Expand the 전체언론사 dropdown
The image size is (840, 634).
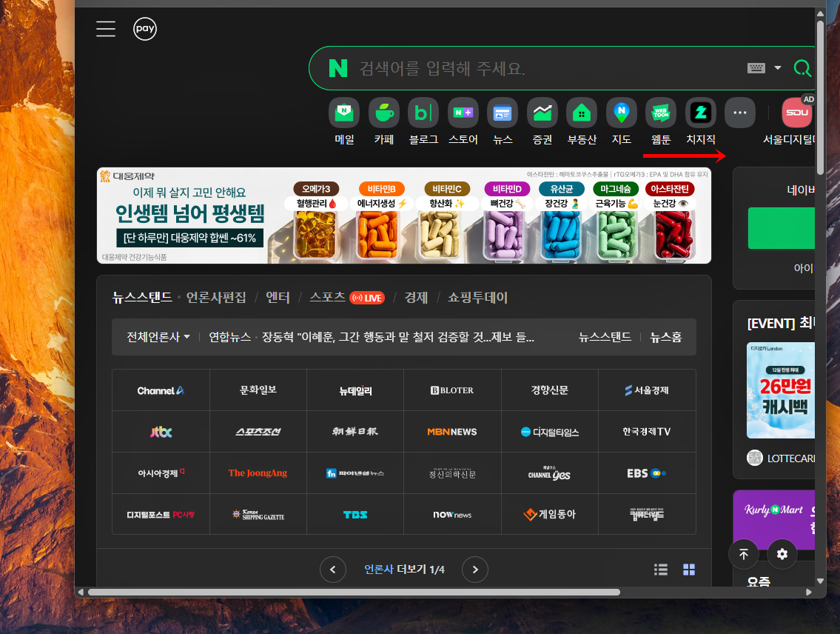click(x=158, y=337)
